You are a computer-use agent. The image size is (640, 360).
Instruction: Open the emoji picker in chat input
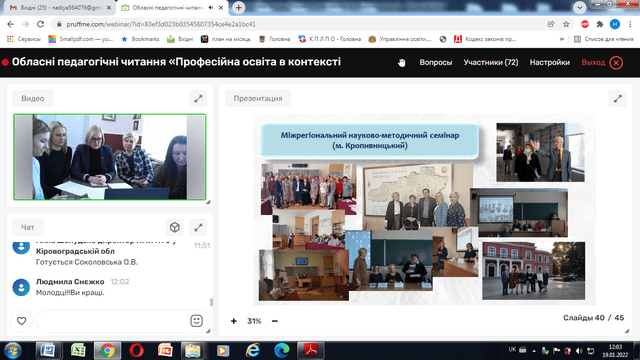[196, 321]
